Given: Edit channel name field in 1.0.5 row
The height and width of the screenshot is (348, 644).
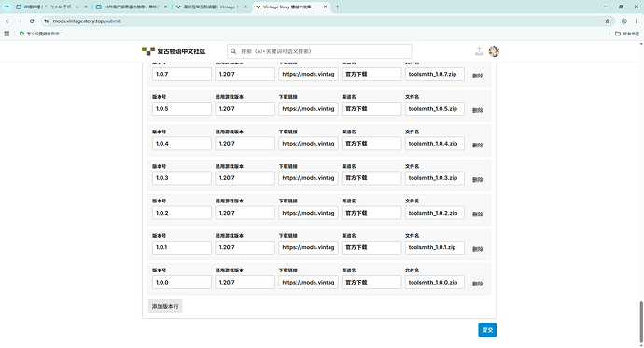Looking at the screenshot, I should point(371,109).
